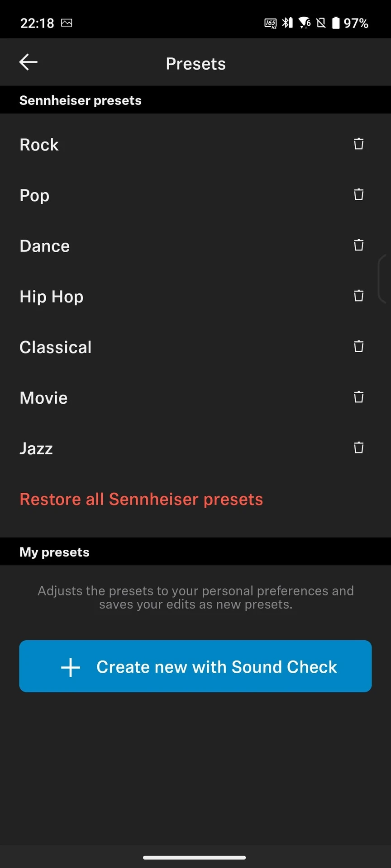Tap the plus icon on Sound Check button
The image size is (391, 868).
click(x=71, y=667)
